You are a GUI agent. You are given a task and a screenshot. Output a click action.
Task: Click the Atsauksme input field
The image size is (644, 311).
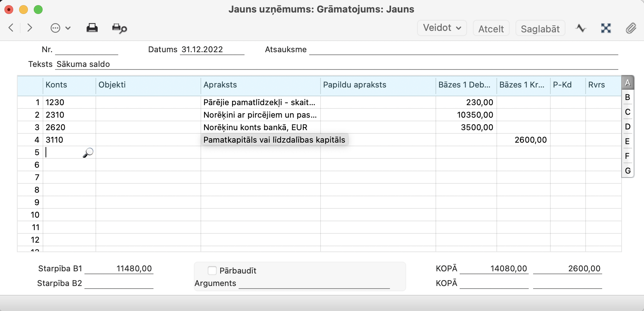[x=463, y=50]
